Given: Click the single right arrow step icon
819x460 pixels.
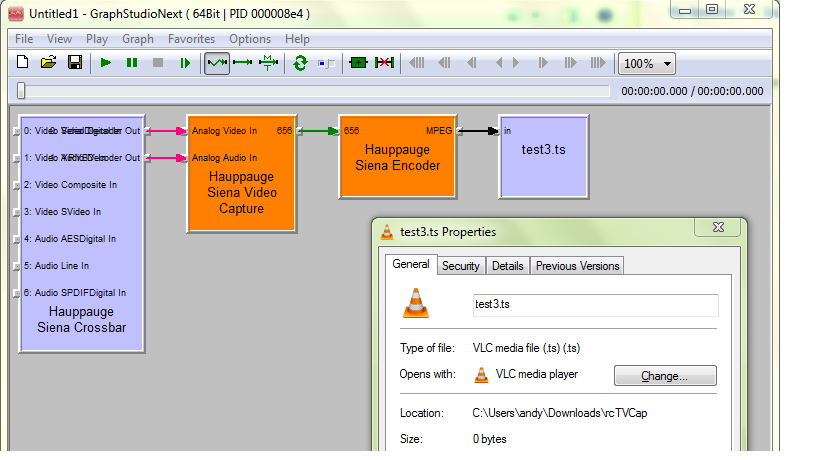Looking at the screenshot, I should [516, 63].
